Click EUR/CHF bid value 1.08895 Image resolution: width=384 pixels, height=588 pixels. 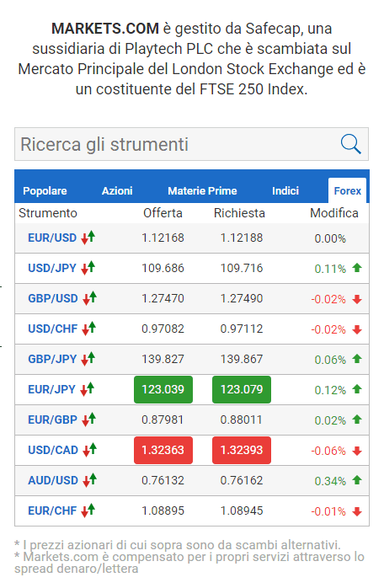[x=163, y=510]
